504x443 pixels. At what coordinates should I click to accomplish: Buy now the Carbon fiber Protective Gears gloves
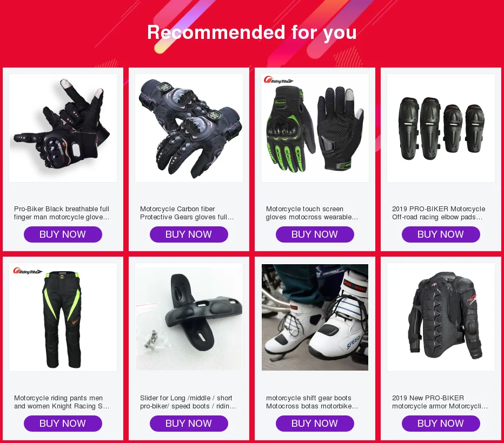pos(189,234)
